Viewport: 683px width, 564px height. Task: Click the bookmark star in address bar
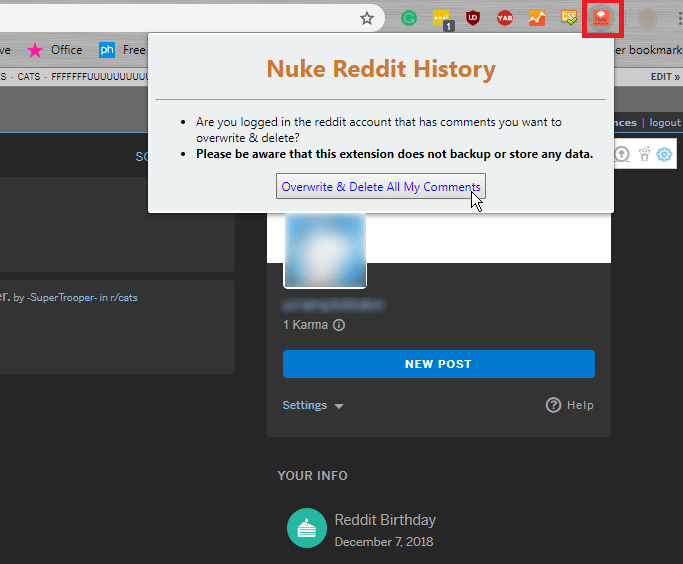(367, 18)
